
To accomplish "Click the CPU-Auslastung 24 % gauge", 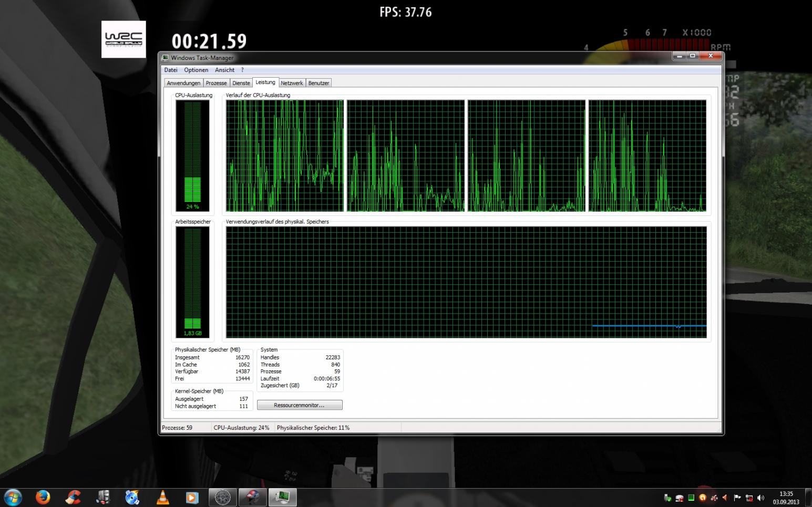I will [x=192, y=156].
